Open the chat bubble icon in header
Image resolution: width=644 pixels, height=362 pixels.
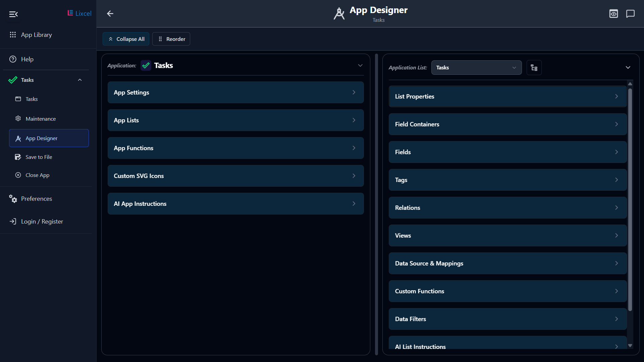630,14
